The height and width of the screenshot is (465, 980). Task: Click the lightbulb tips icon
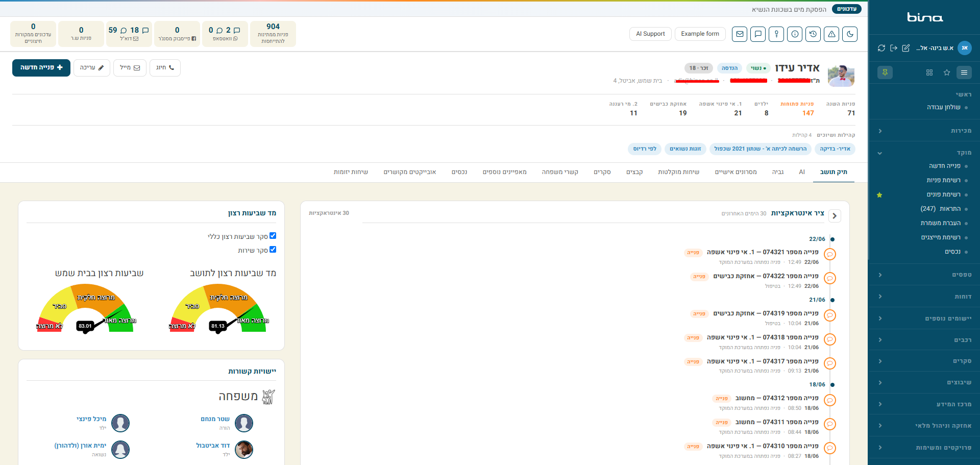point(776,34)
